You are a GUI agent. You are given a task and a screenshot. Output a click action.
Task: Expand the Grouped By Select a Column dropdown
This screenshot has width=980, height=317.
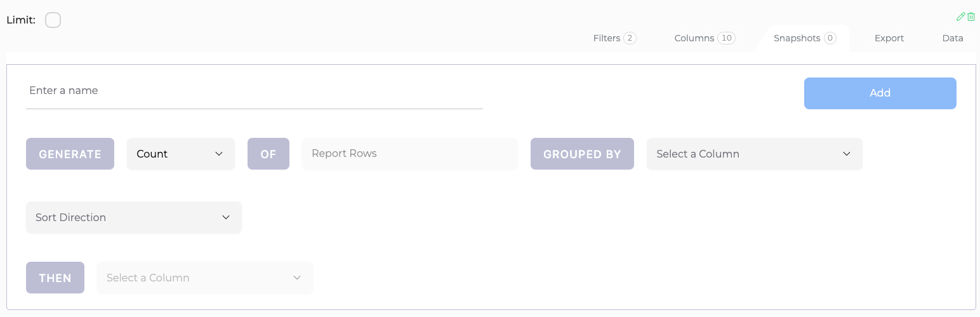(x=755, y=154)
